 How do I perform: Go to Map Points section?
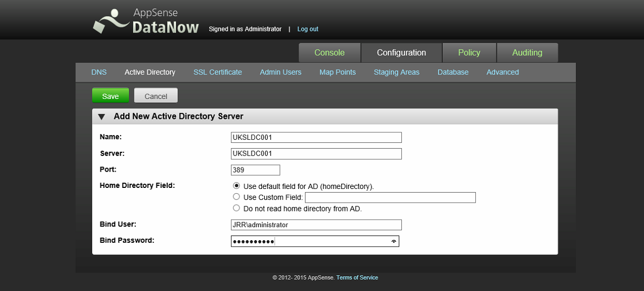click(x=337, y=72)
